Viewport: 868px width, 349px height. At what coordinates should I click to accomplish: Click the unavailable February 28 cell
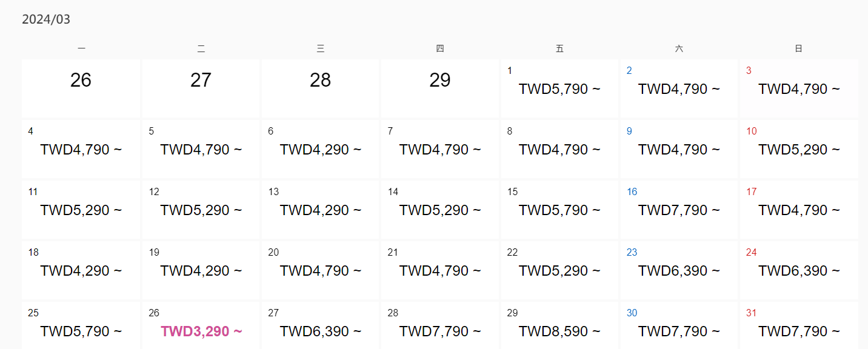(321, 87)
